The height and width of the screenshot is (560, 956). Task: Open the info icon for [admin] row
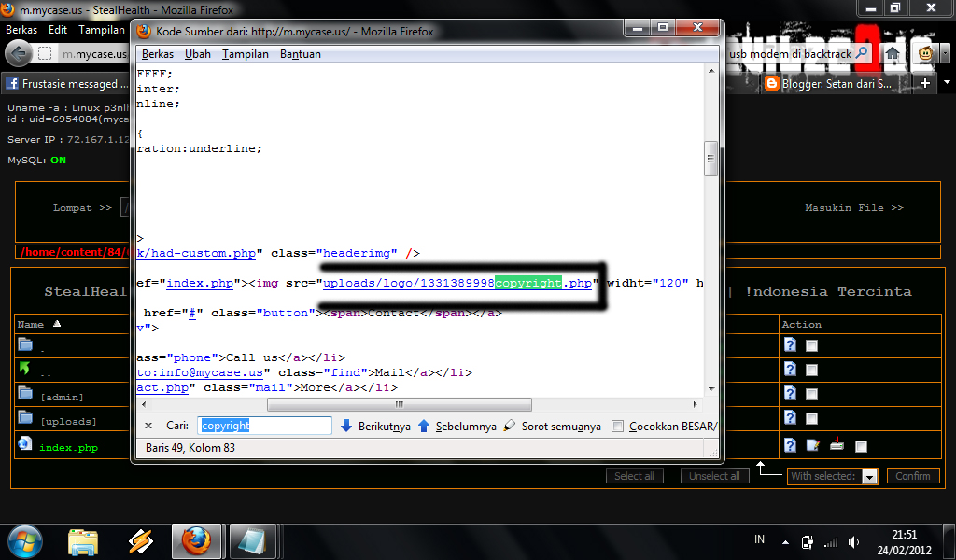(x=790, y=393)
